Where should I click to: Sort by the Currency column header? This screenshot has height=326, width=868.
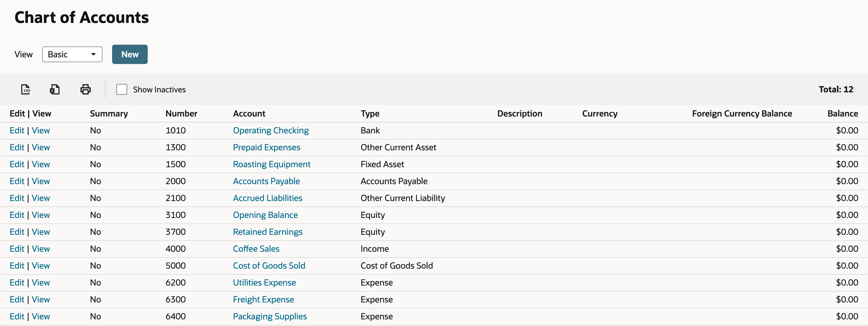(x=600, y=114)
